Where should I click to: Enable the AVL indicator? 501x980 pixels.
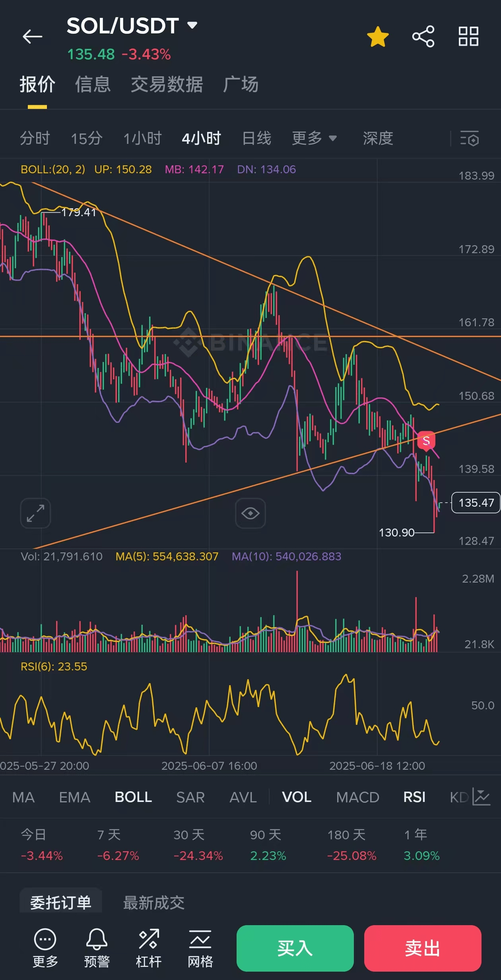click(243, 797)
